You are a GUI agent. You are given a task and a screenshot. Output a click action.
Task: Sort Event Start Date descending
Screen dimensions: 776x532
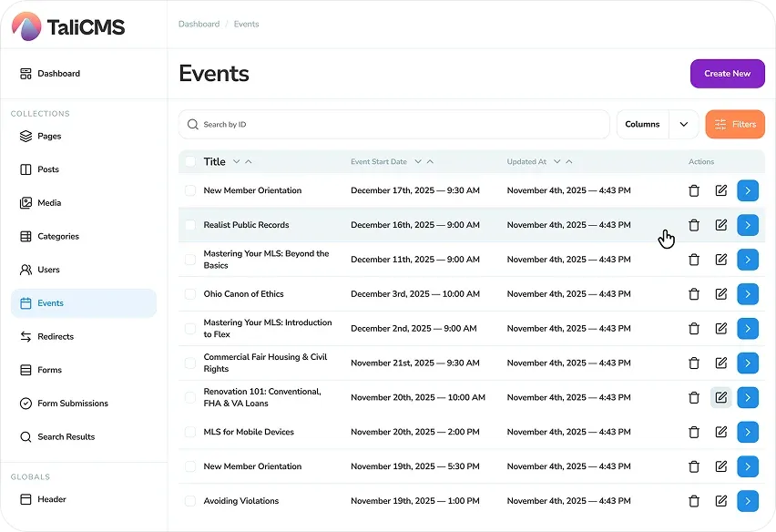(x=418, y=161)
